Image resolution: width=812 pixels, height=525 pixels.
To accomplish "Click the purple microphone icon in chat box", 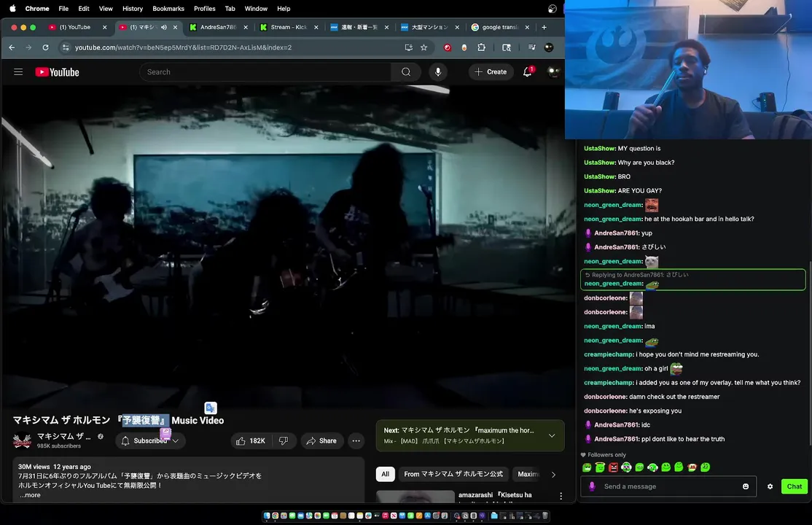I will pos(592,486).
